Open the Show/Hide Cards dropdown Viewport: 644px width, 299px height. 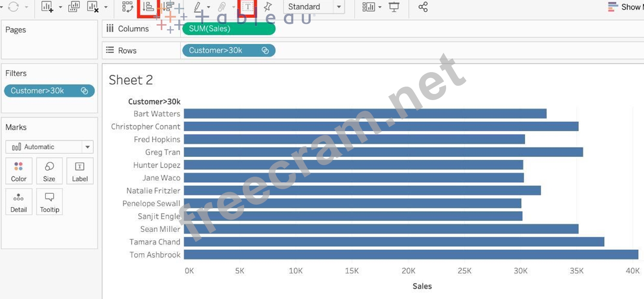(369, 7)
